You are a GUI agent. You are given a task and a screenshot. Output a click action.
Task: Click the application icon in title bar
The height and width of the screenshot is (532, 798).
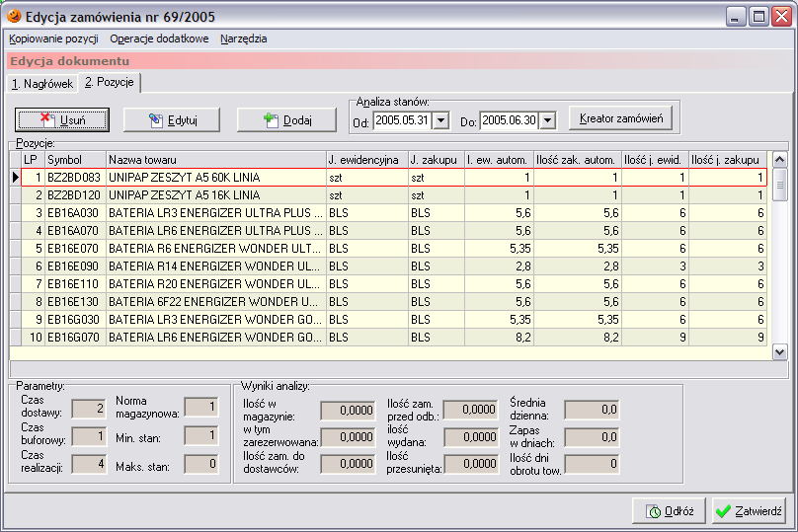point(14,16)
